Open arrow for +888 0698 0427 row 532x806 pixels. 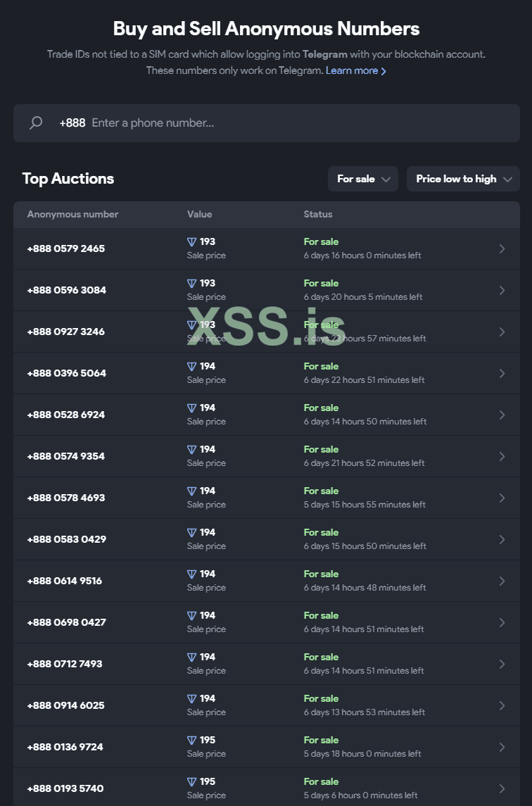[502, 622]
